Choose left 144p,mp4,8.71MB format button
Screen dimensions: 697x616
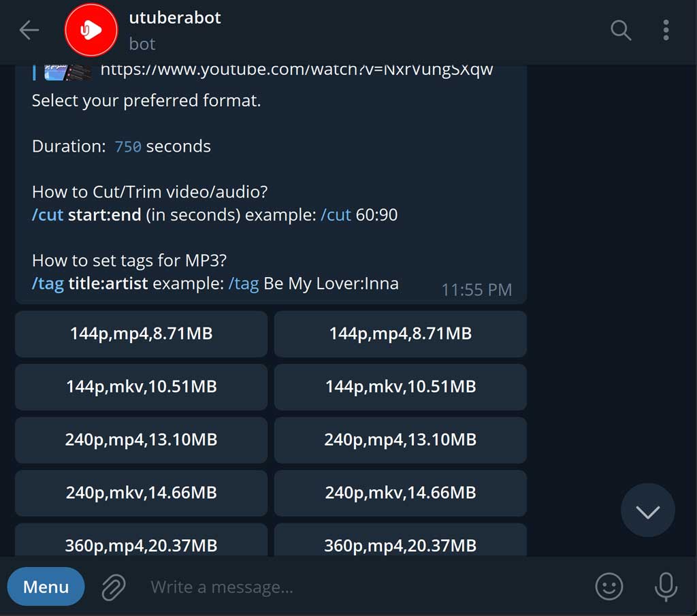[x=142, y=334]
